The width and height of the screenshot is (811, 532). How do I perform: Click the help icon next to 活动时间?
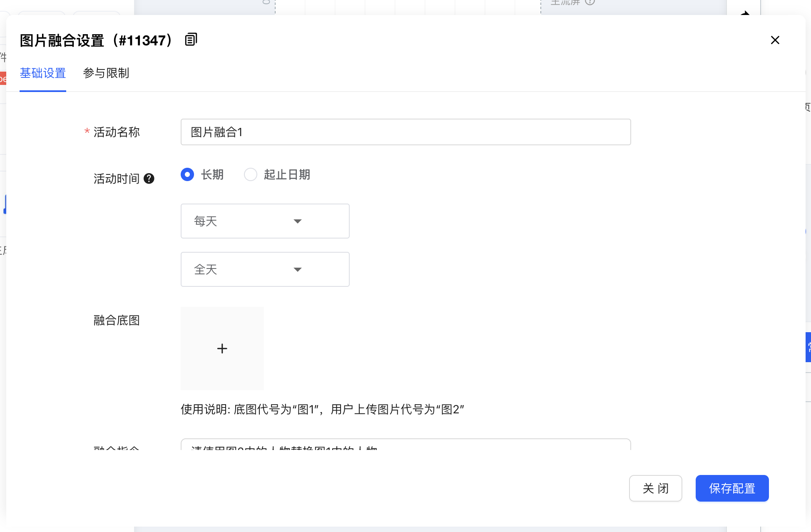pos(149,179)
